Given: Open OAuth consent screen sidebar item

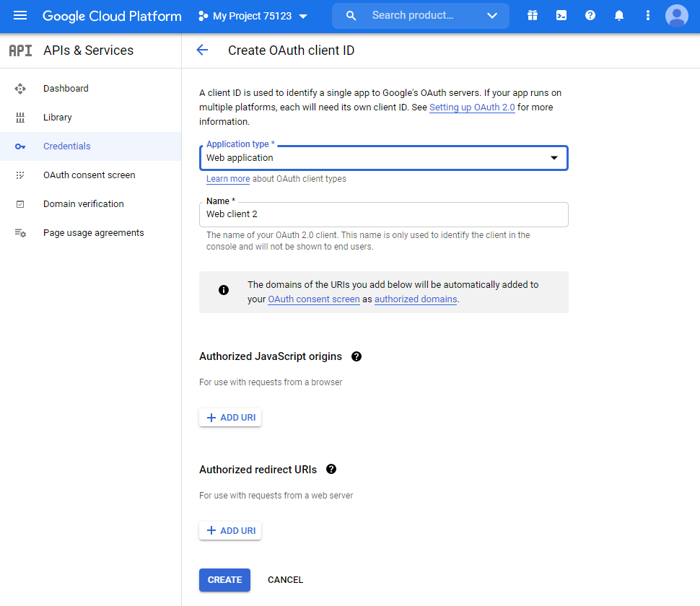Looking at the screenshot, I should click(x=89, y=175).
